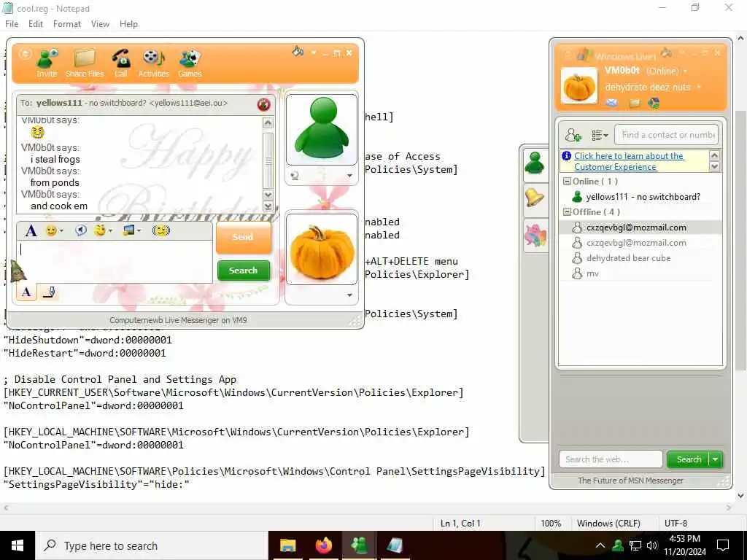Click the pumpkin display picture in Messenger header

(x=579, y=86)
